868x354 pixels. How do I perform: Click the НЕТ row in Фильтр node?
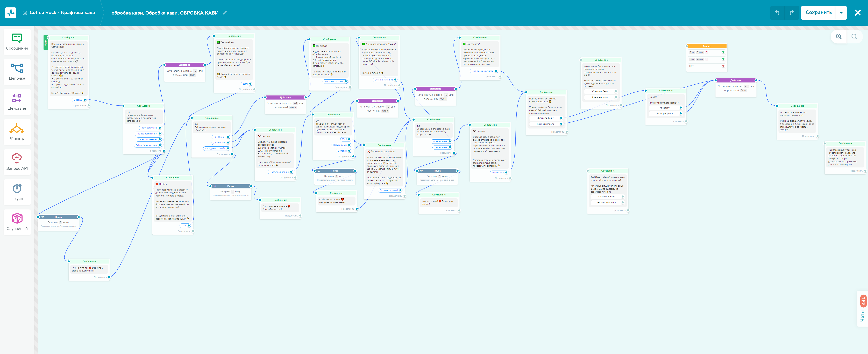coord(707,66)
